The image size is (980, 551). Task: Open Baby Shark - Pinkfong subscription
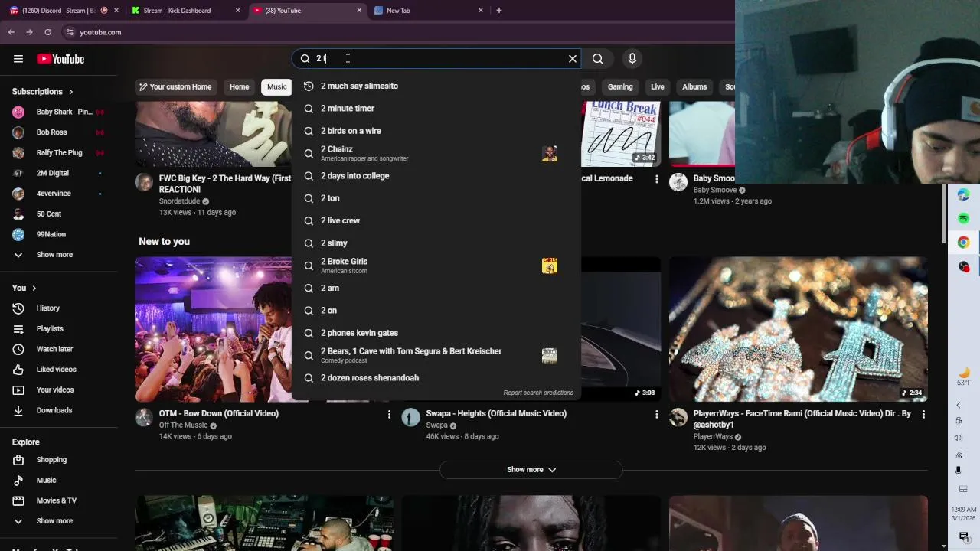(58, 112)
